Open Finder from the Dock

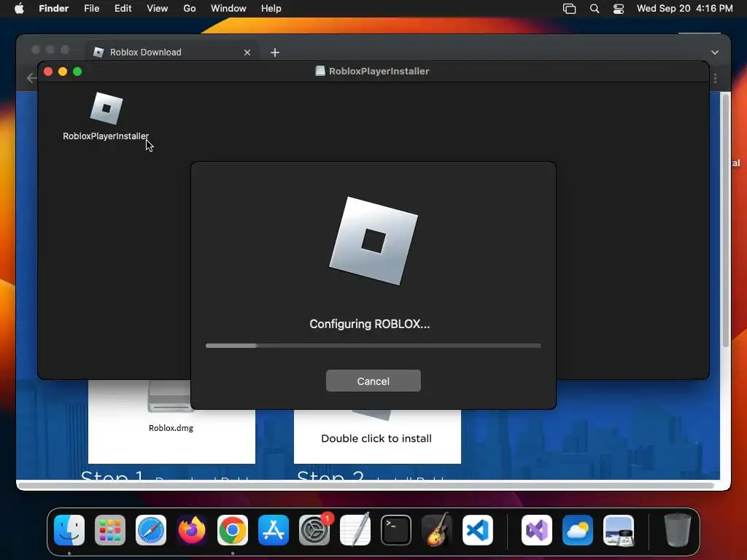(69, 530)
